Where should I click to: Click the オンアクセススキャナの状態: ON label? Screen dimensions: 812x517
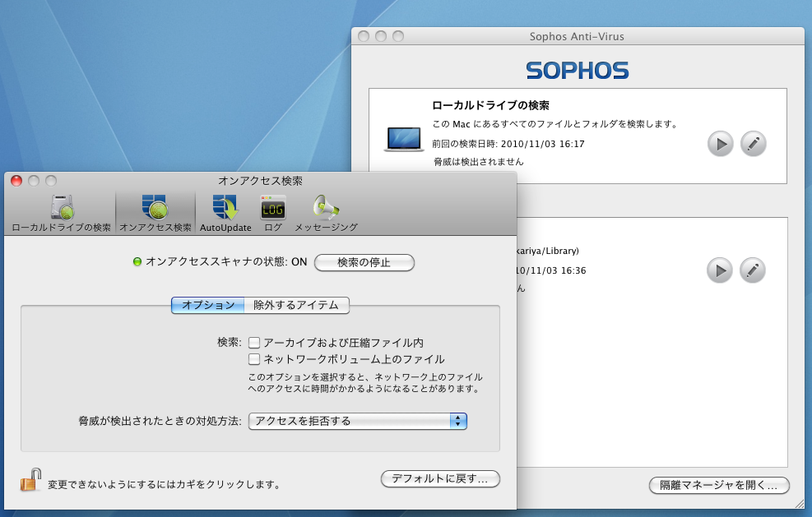coord(226,262)
